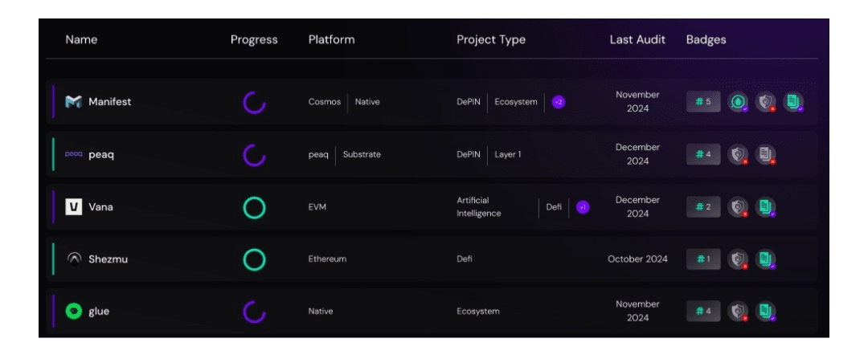Expand the +2 project types for Manifest
This screenshot has height=363, width=868.
pyautogui.click(x=559, y=102)
